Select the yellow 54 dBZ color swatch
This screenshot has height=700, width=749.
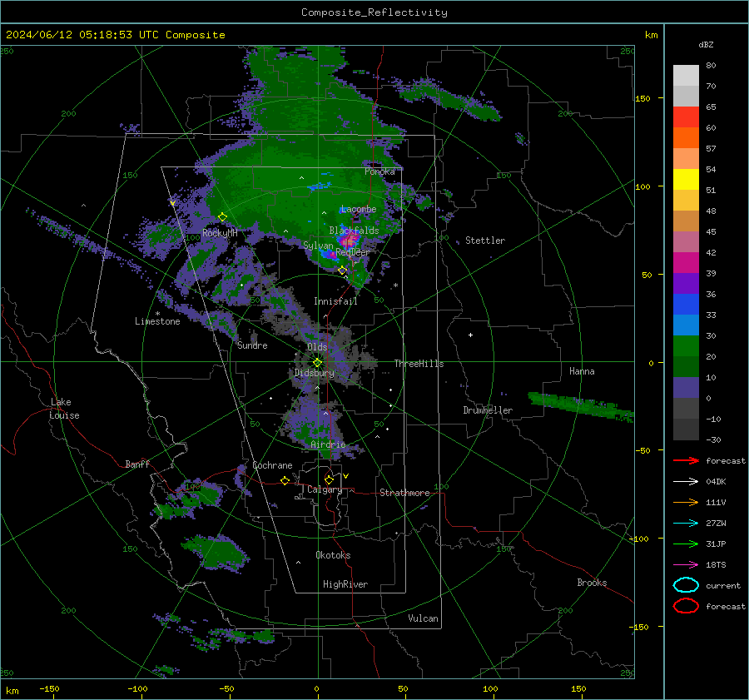[686, 179]
